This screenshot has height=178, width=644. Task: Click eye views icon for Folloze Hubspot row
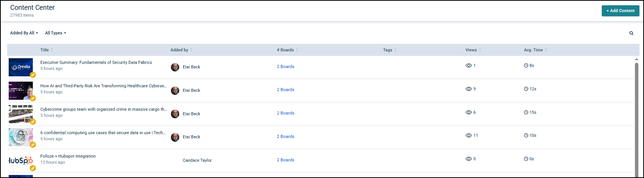pos(469,159)
